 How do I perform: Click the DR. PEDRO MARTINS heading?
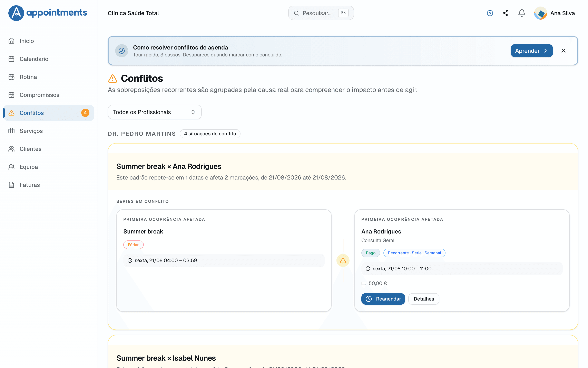pyautogui.click(x=142, y=134)
